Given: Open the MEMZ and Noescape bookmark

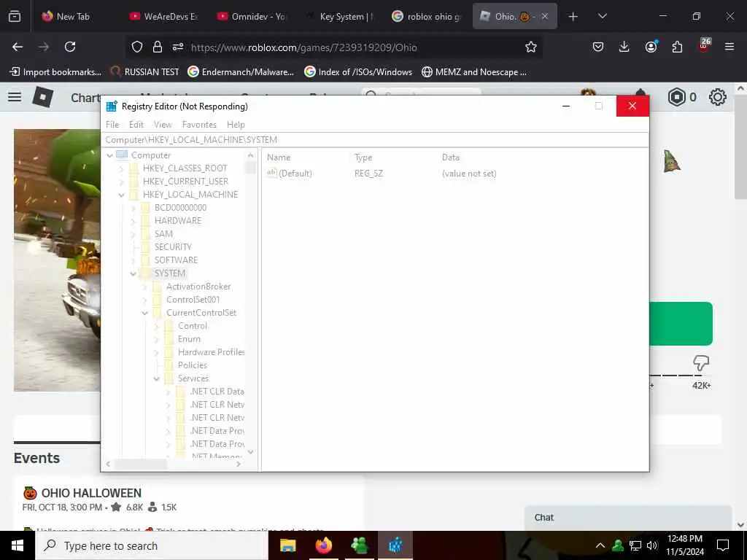Looking at the screenshot, I should click(474, 72).
